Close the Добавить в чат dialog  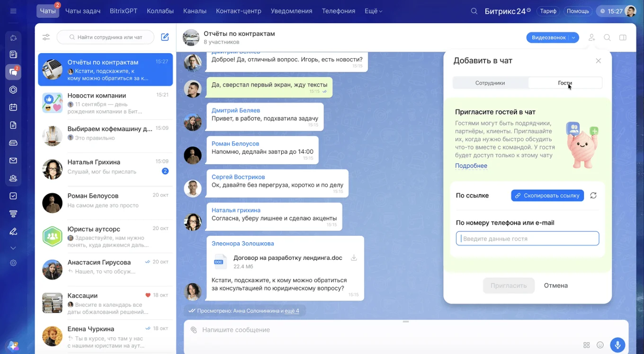coord(598,61)
